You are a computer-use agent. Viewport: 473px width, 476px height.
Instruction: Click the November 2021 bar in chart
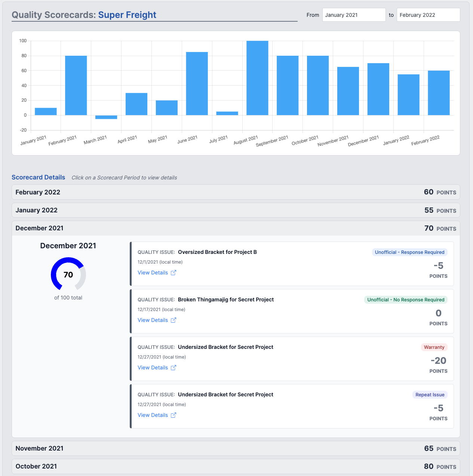point(348,91)
